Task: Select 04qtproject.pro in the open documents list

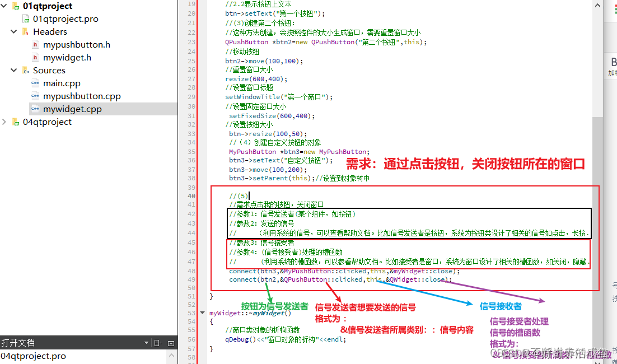Action: 34,356
